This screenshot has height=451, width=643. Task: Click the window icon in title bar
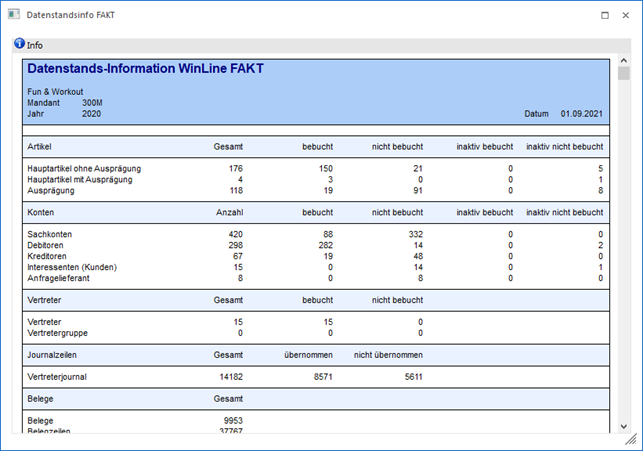coord(13,15)
